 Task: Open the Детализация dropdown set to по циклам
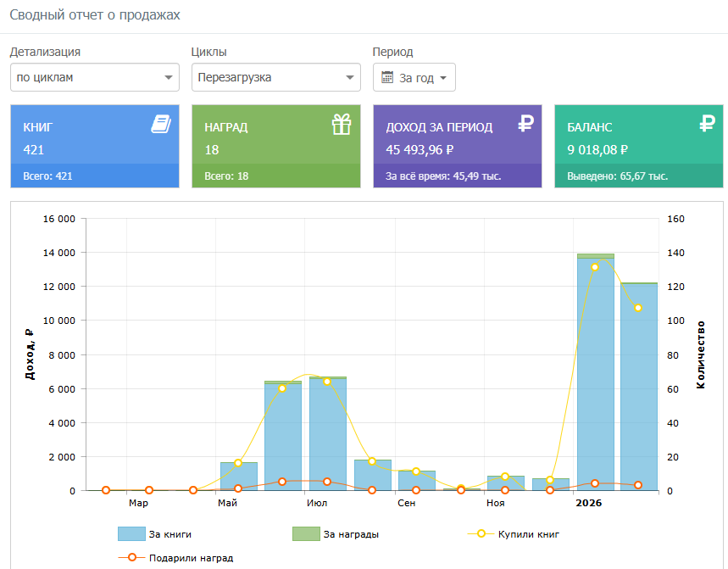point(95,77)
